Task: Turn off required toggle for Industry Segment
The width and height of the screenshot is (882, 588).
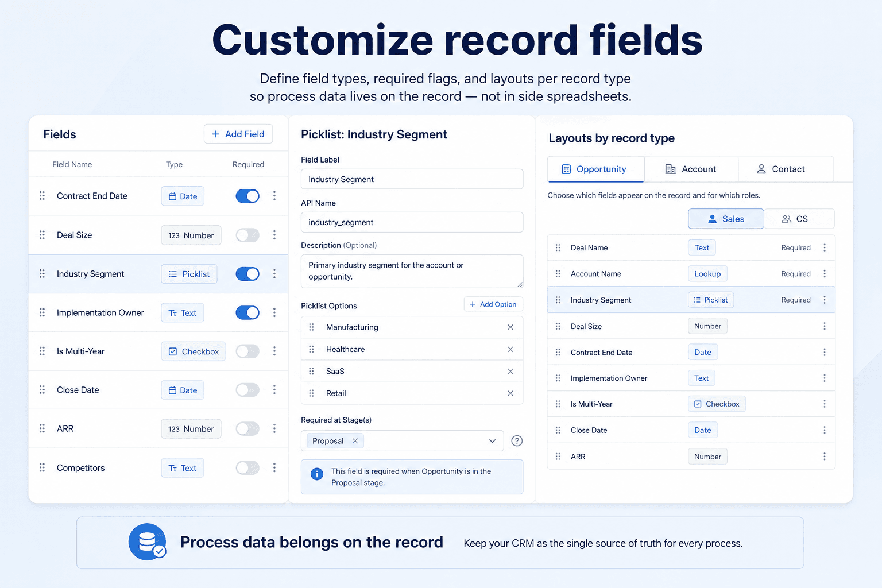Action: (x=247, y=274)
